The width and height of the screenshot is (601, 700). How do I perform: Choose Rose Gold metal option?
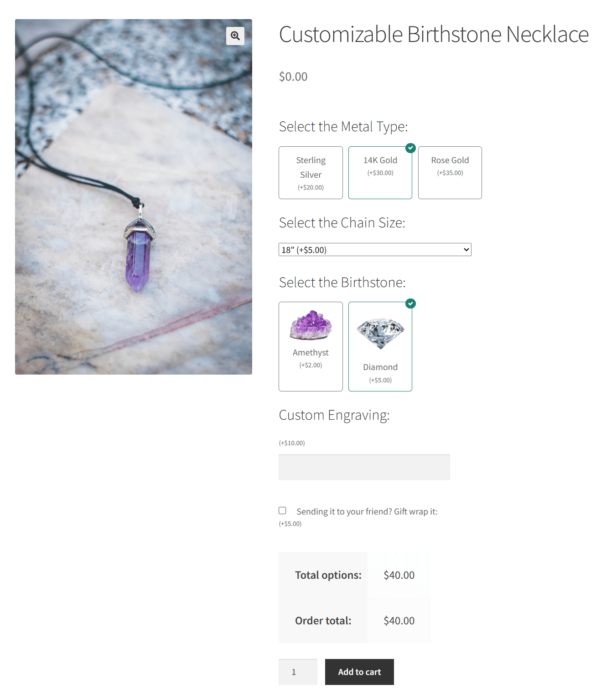pos(450,173)
